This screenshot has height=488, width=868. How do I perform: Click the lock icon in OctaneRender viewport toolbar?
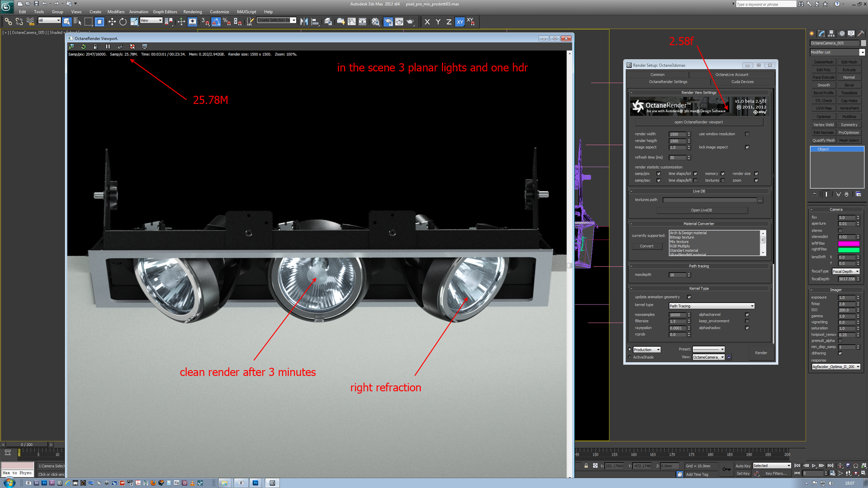click(95, 47)
